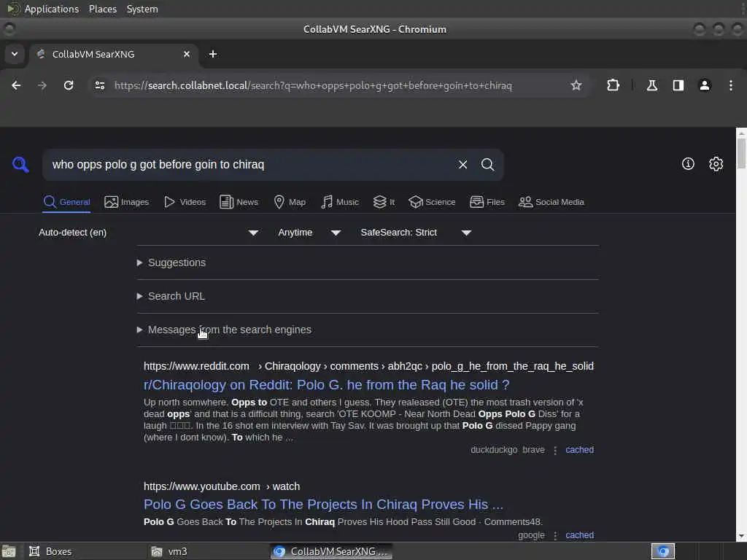Open the about info icon
The width and height of the screenshot is (747, 560).
pos(688,164)
